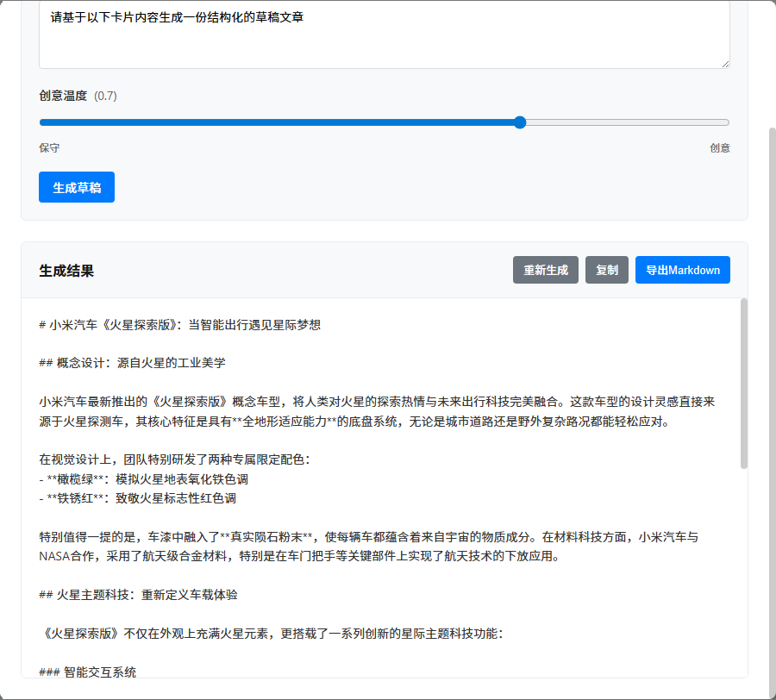This screenshot has height=700, width=776.
Task: Click the 重新生成 button
Action: [546, 270]
